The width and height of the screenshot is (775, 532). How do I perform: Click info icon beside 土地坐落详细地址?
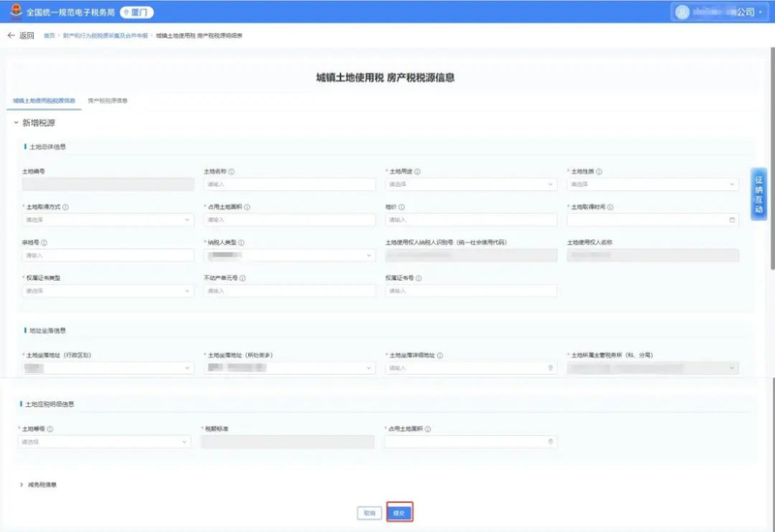click(x=440, y=356)
